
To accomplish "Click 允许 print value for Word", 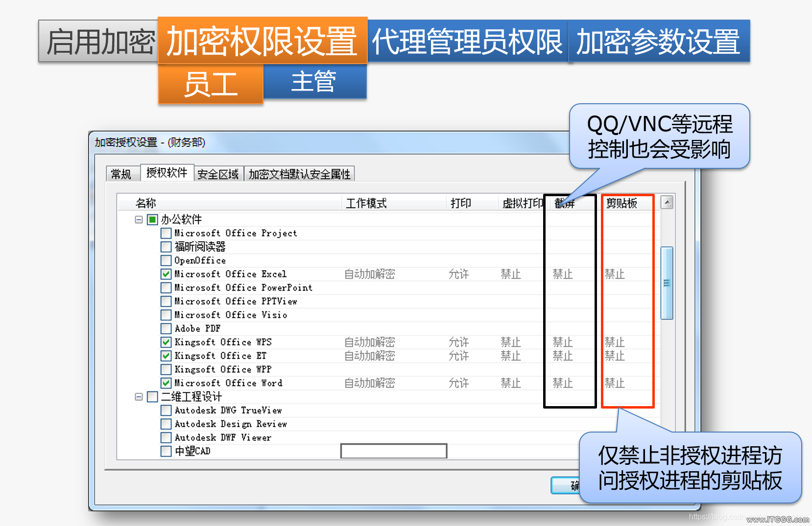I will pos(459,383).
